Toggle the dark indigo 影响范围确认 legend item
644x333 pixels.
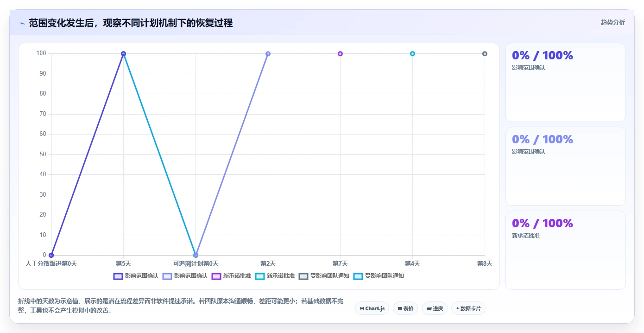(136, 276)
